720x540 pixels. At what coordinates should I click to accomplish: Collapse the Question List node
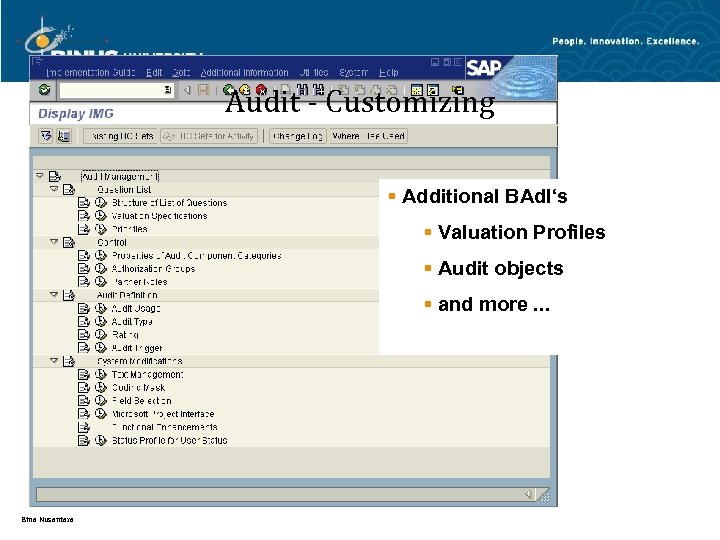pyautogui.click(x=54, y=189)
